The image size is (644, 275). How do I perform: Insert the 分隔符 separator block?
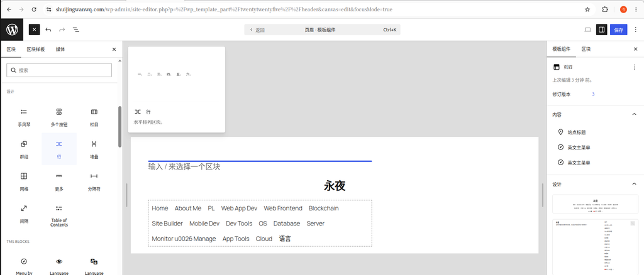(x=94, y=181)
